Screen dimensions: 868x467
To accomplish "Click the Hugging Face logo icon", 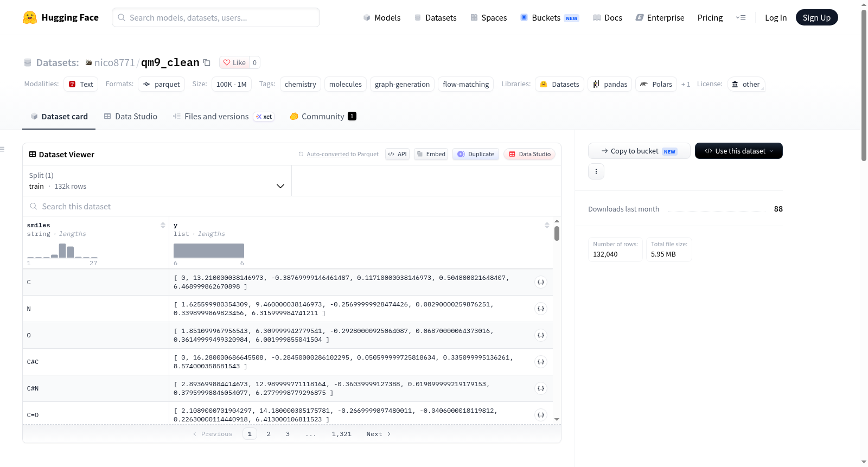I will (30, 17).
